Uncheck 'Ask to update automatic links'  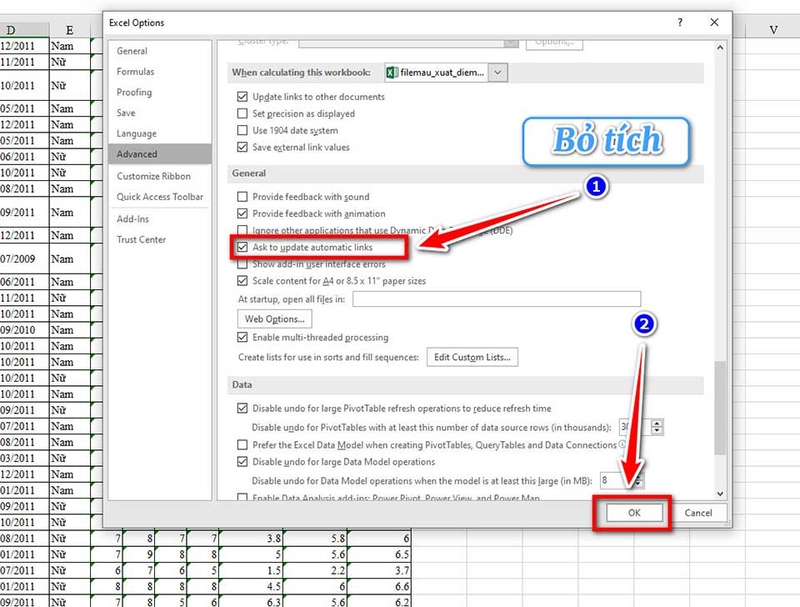tap(242, 247)
